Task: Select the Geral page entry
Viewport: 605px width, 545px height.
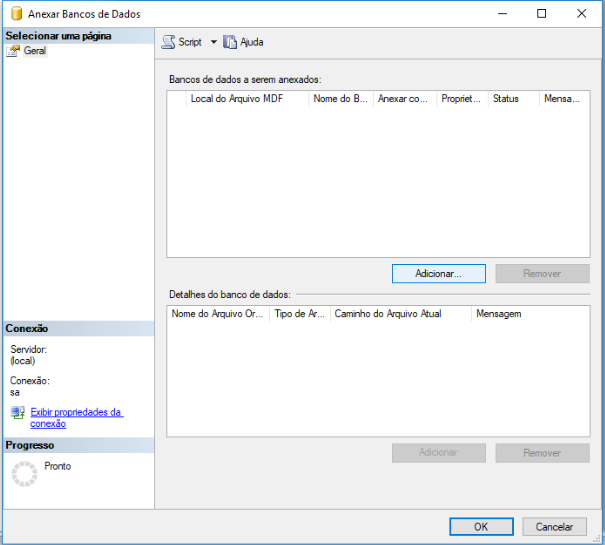Action: point(35,51)
